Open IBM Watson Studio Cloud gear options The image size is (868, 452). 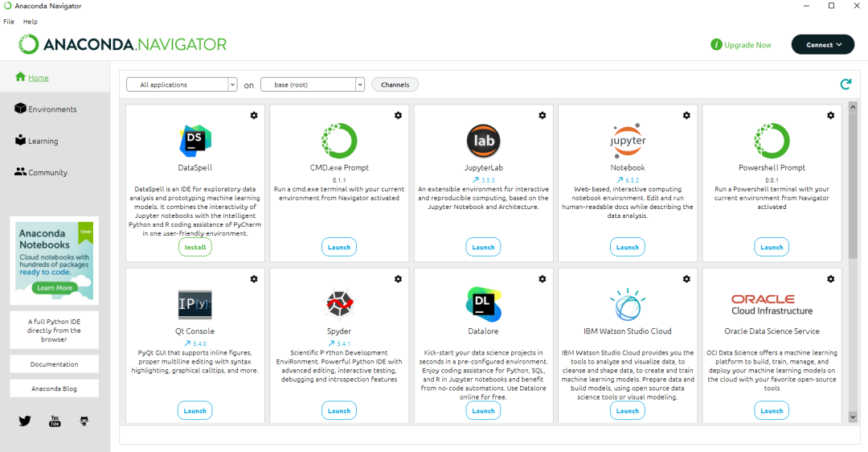pyautogui.click(x=686, y=279)
